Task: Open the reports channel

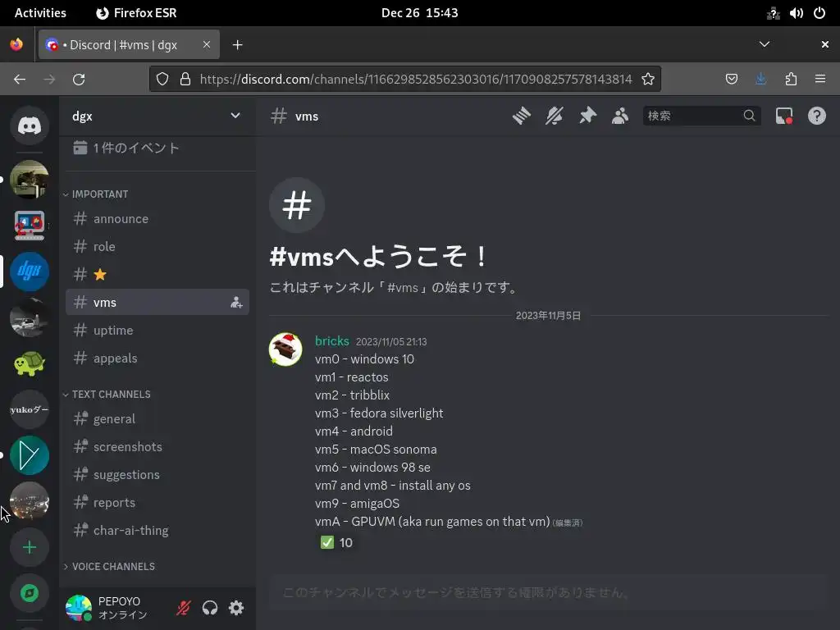Action: (x=157, y=502)
